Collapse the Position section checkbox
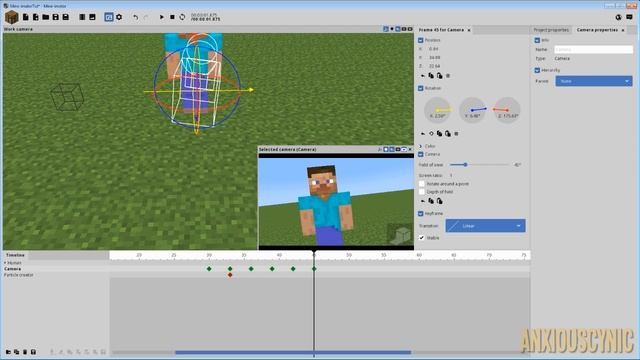 [x=421, y=40]
